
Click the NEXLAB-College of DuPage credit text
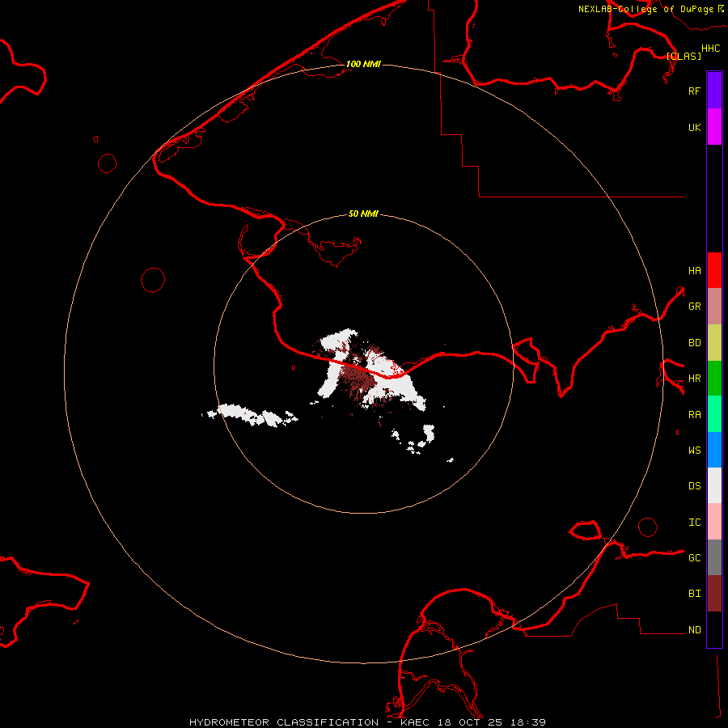(x=645, y=9)
